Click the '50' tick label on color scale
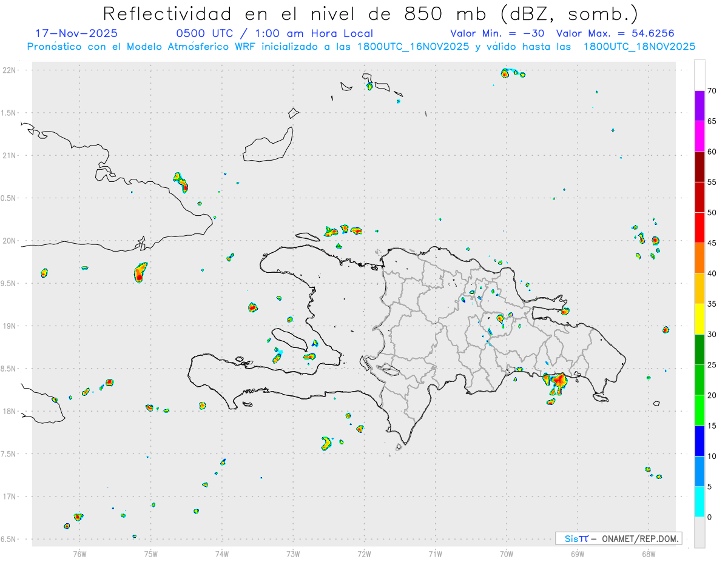 [x=712, y=213]
